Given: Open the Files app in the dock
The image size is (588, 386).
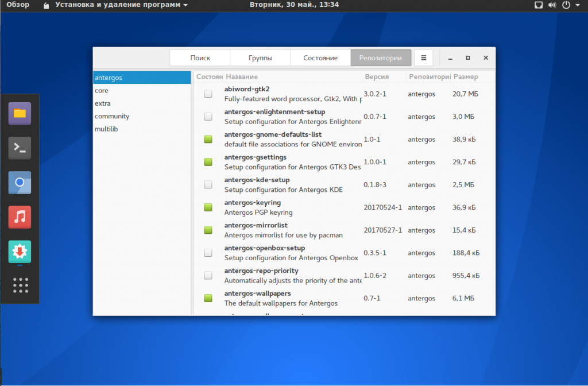Looking at the screenshot, I should pyautogui.click(x=20, y=113).
